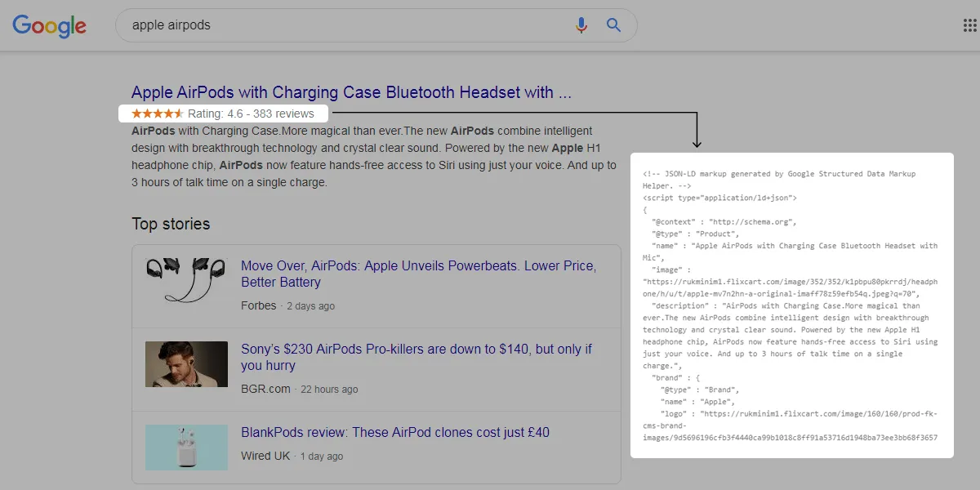Click the Forbes source label

click(x=258, y=306)
